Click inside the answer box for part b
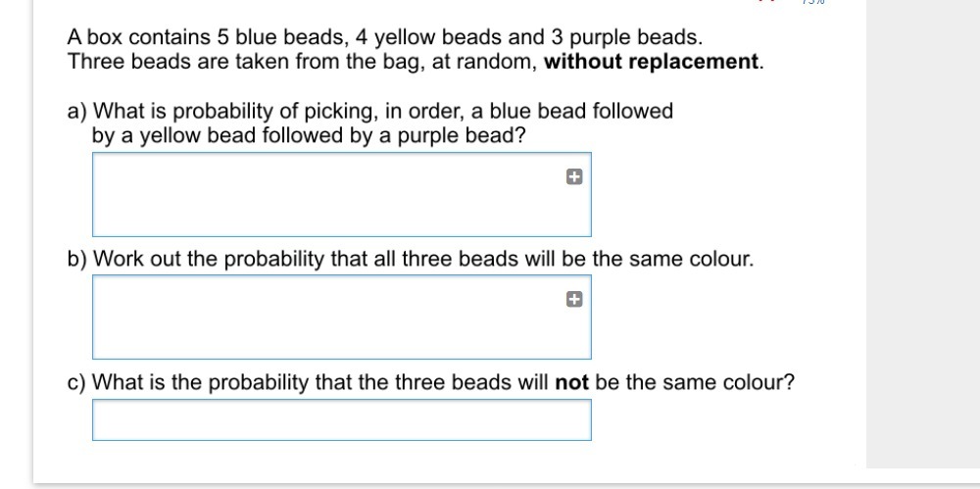The height and width of the screenshot is (489, 980). (342, 318)
